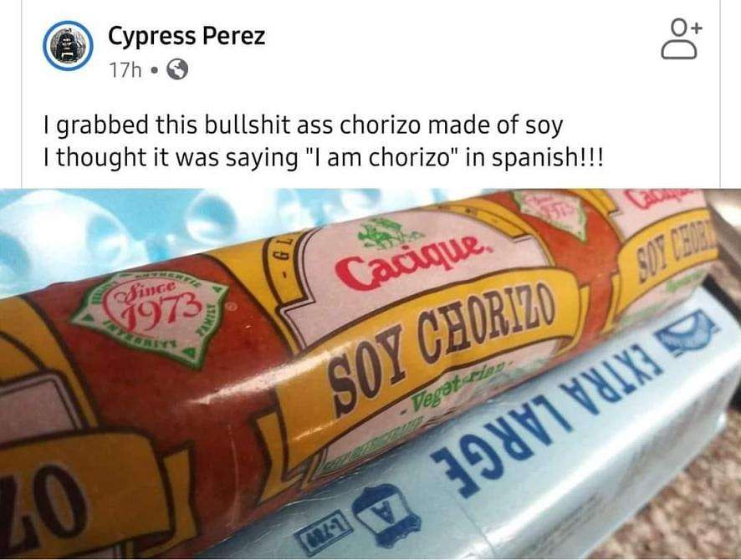
Task: Tap the add friend icon
Action: pyautogui.click(x=682, y=39)
